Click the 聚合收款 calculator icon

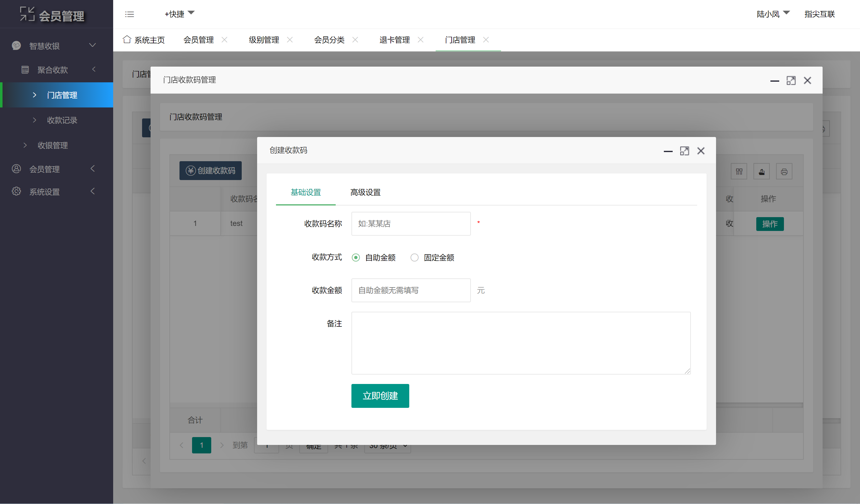tap(25, 70)
